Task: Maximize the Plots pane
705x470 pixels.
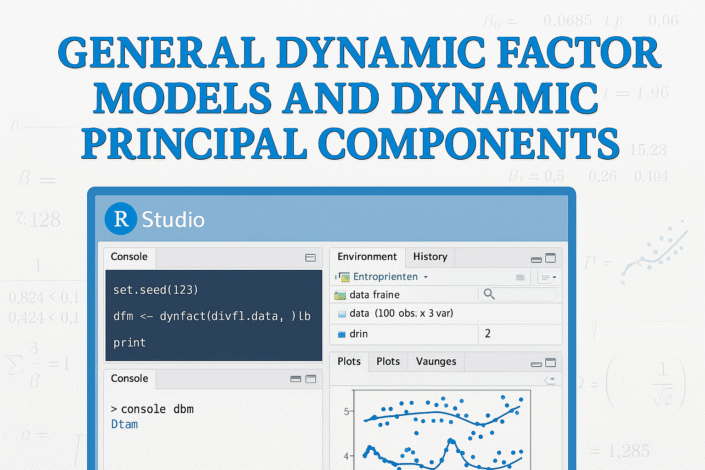Action: [549, 362]
